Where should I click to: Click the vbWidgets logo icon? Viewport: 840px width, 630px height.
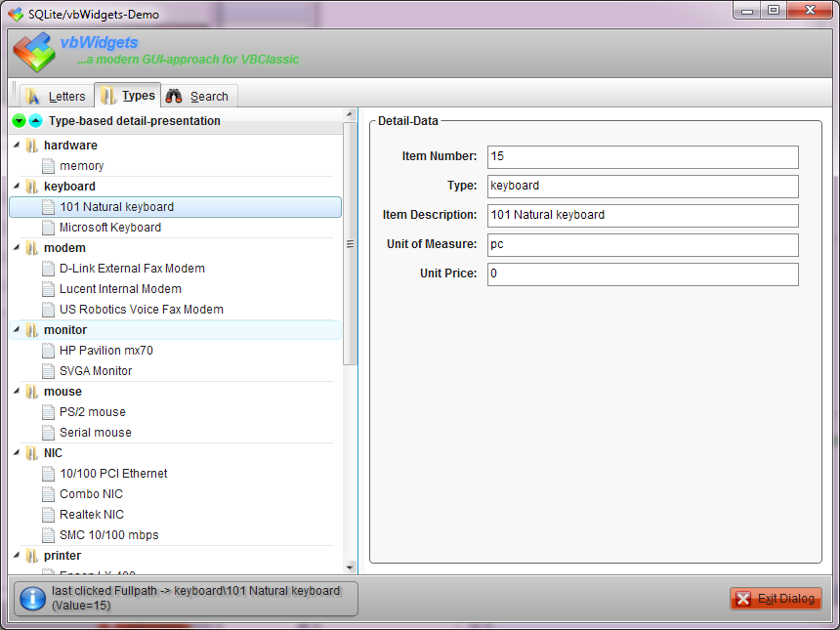(33, 52)
